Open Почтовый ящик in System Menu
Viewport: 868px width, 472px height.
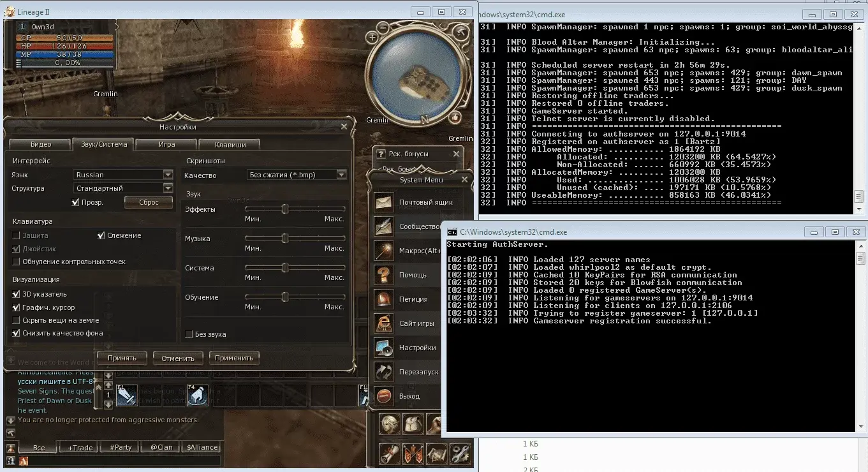(408, 202)
